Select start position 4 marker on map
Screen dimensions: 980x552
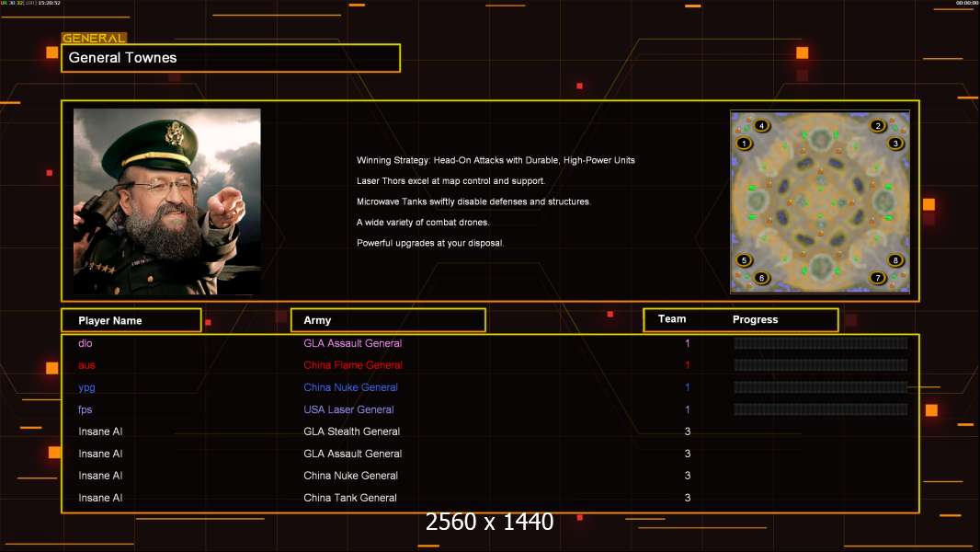pyautogui.click(x=761, y=126)
